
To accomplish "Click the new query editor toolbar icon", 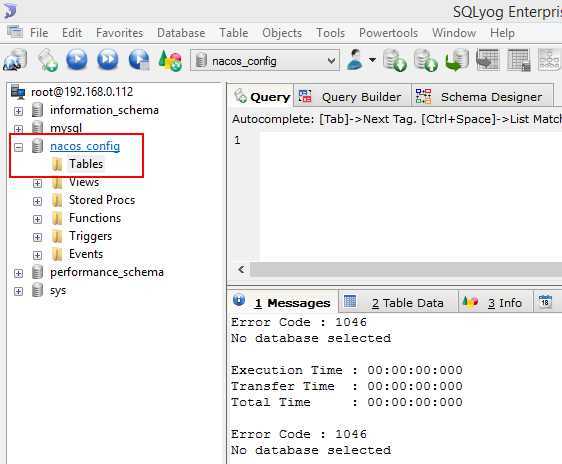I will (x=47, y=60).
